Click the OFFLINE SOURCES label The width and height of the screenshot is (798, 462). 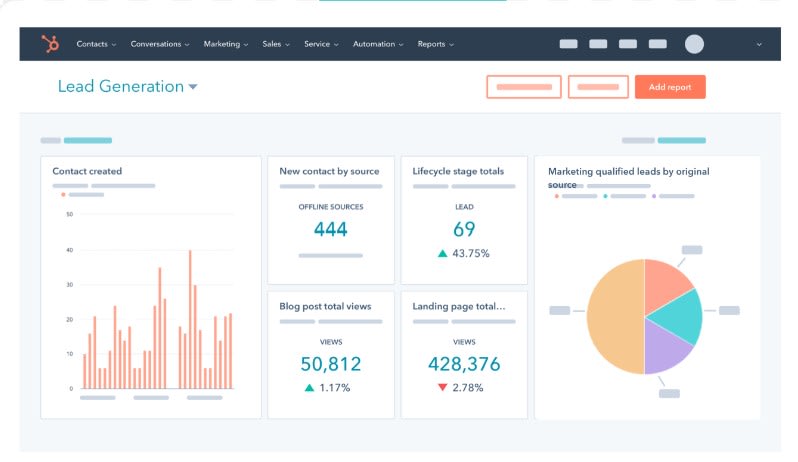tap(331, 207)
